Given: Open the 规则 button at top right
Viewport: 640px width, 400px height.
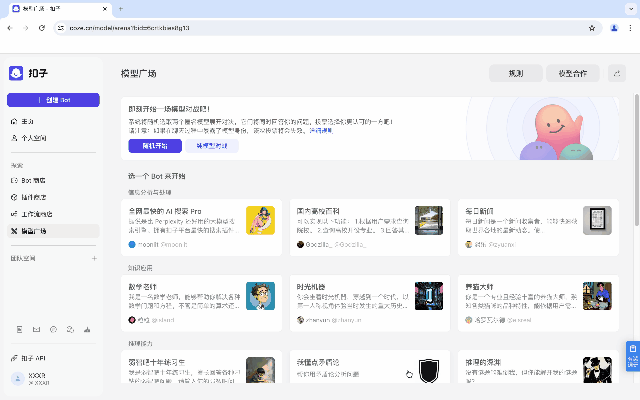Looking at the screenshot, I should pos(515,73).
